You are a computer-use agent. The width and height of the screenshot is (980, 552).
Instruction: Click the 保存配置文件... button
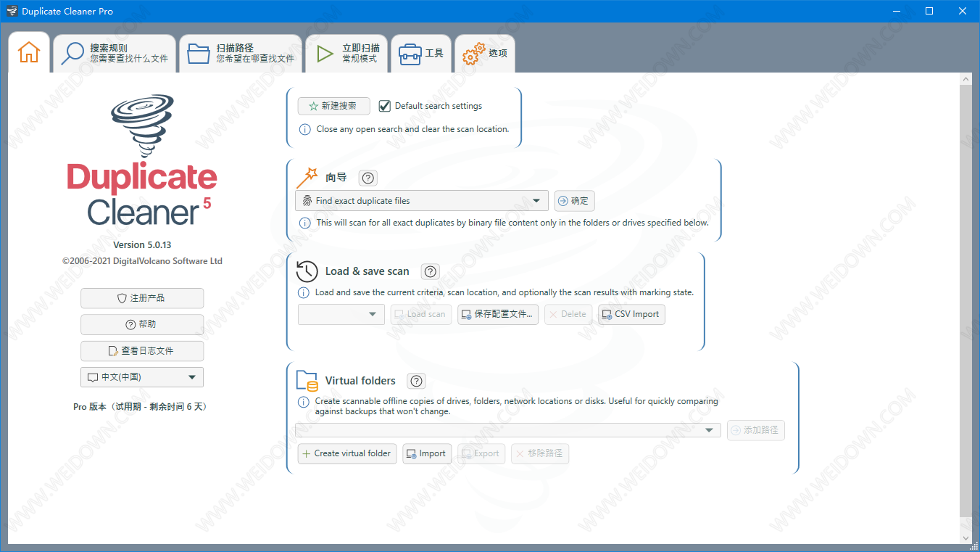[498, 314]
